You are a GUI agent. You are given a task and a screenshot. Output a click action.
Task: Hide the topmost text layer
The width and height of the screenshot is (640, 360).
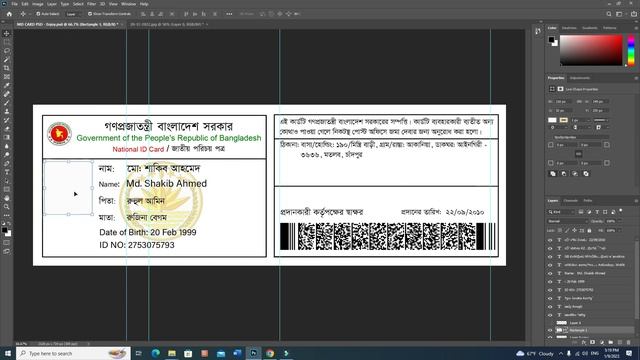550,240
